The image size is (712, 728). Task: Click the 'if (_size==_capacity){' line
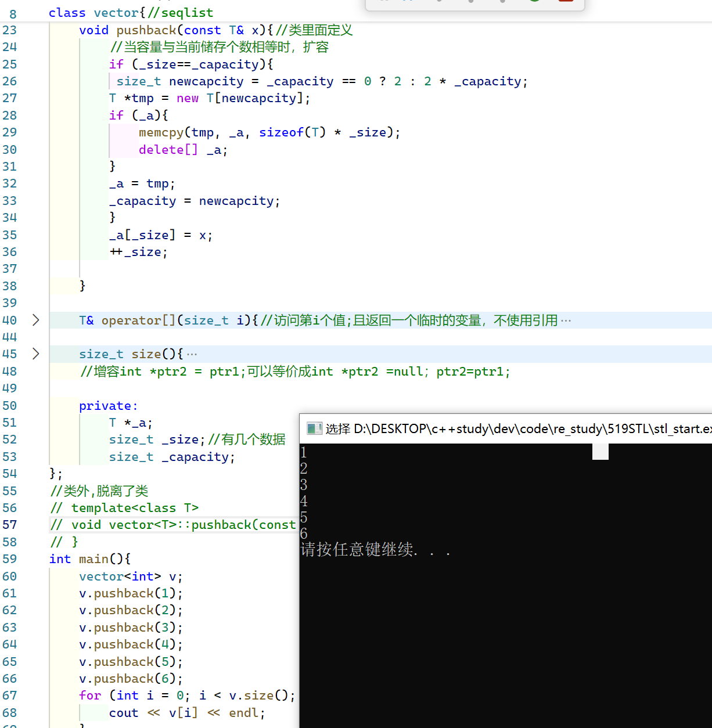[191, 64]
